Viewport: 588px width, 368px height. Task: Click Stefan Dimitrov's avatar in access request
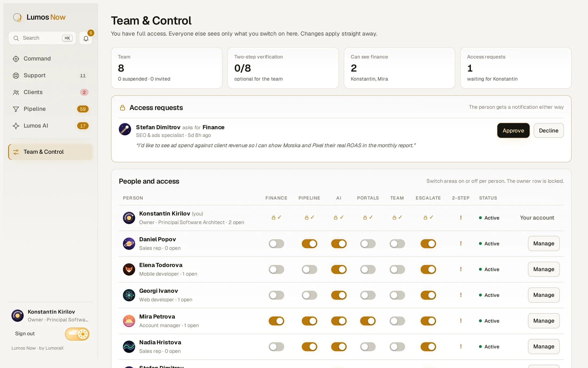[125, 129]
